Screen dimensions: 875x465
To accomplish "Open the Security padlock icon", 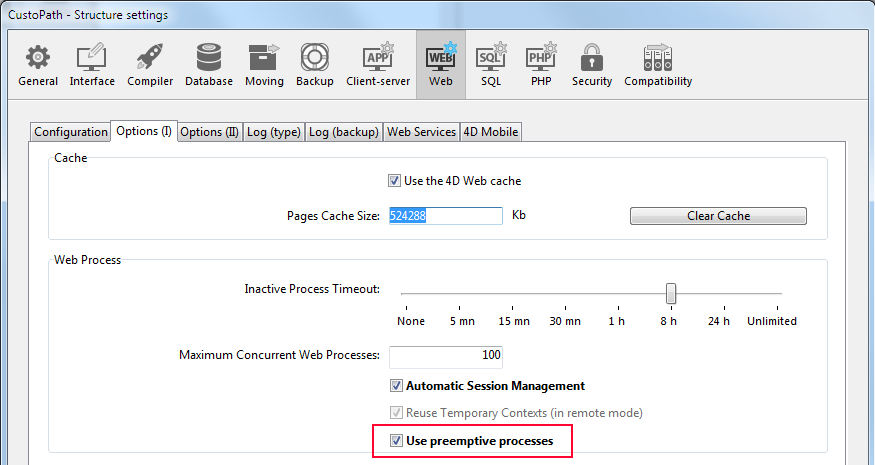I will click(x=592, y=57).
